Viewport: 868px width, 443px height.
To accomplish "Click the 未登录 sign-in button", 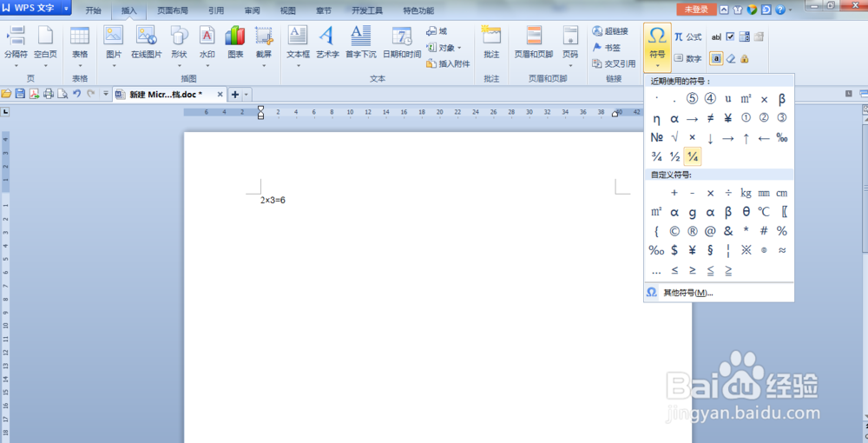I will point(696,10).
